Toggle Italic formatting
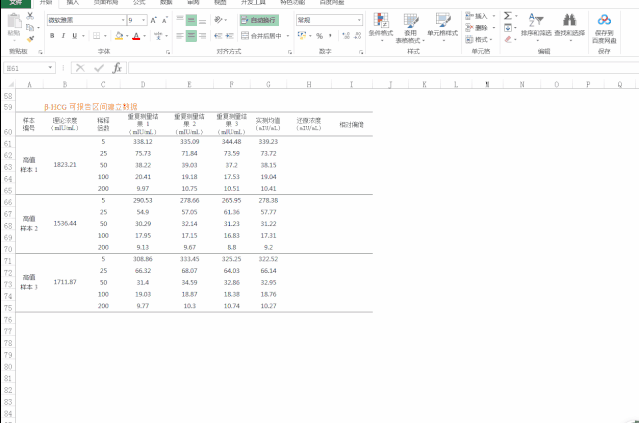 pyautogui.click(x=64, y=36)
